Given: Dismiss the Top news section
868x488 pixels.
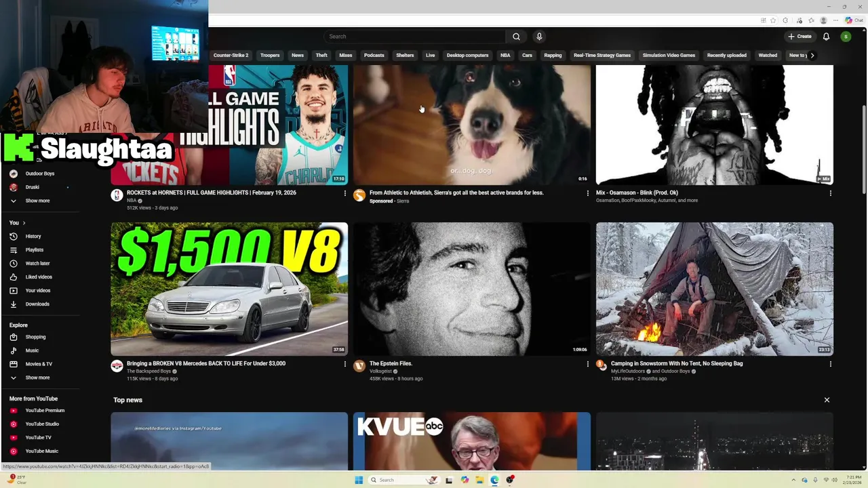Looking at the screenshot, I should pos(827,400).
